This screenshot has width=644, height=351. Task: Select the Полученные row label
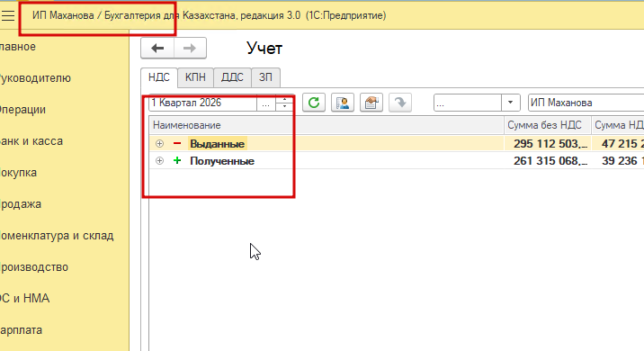tap(222, 161)
